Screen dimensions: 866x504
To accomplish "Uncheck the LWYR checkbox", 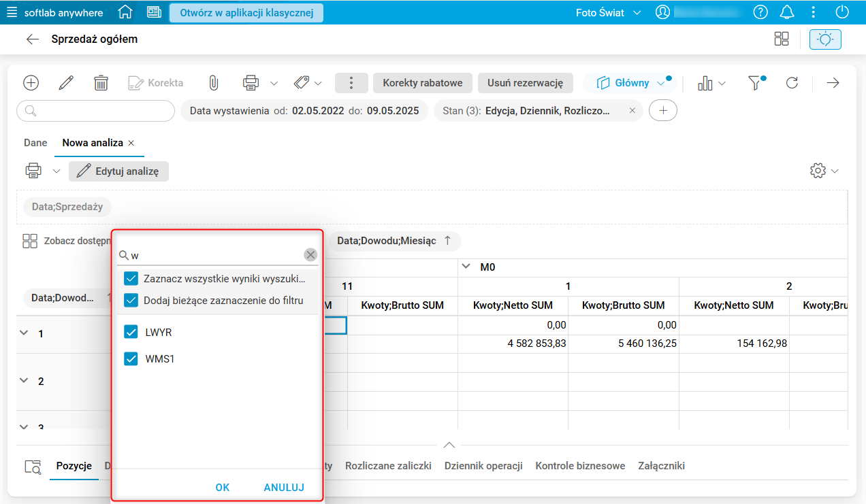I will pyautogui.click(x=131, y=333).
